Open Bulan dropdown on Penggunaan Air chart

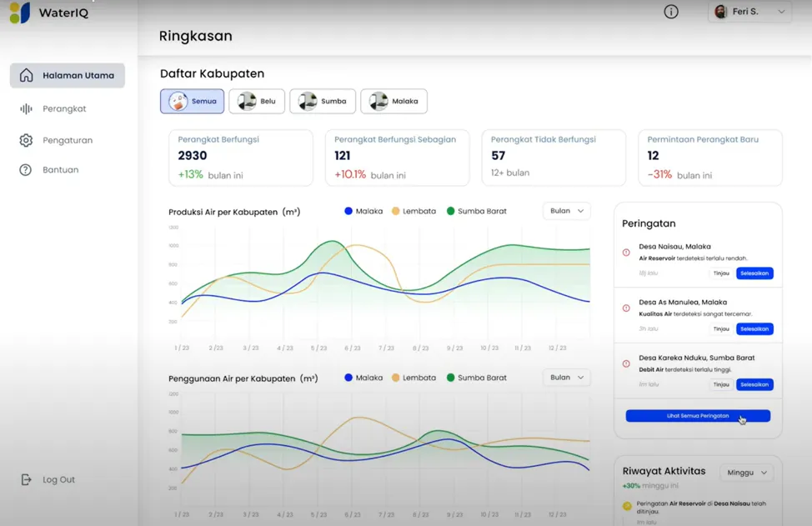click(567, 378)
